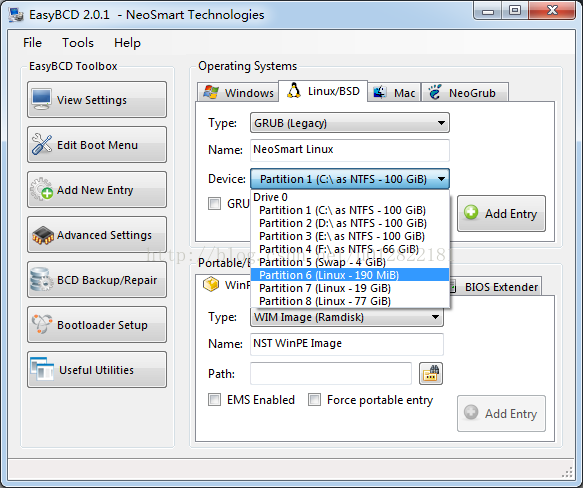Select the Linux/BSD tab label

click(334, 91)
